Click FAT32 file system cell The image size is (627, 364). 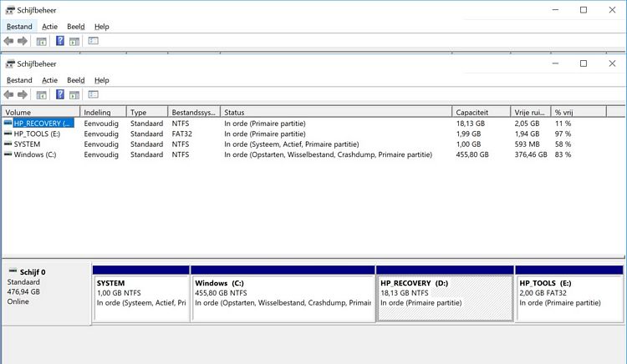pos(182,134)
